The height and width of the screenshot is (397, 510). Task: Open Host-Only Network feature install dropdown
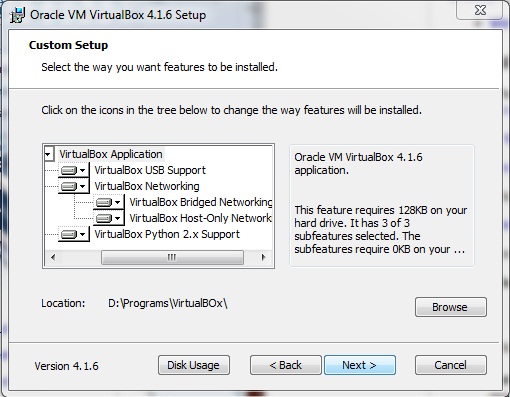point(109,218)
